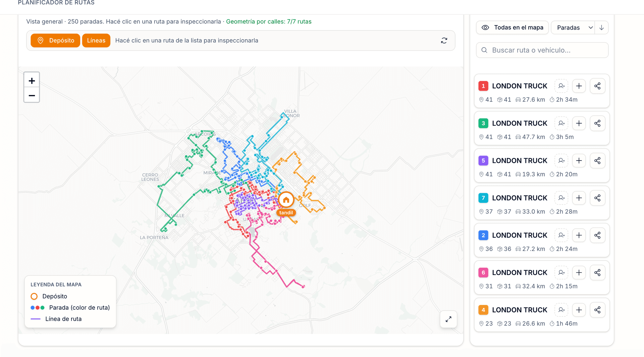The width and height of the screenshot is (644, 357).
Task: Assign driver to route 5 LONDON TRUCK
Action: coord(561,161)
